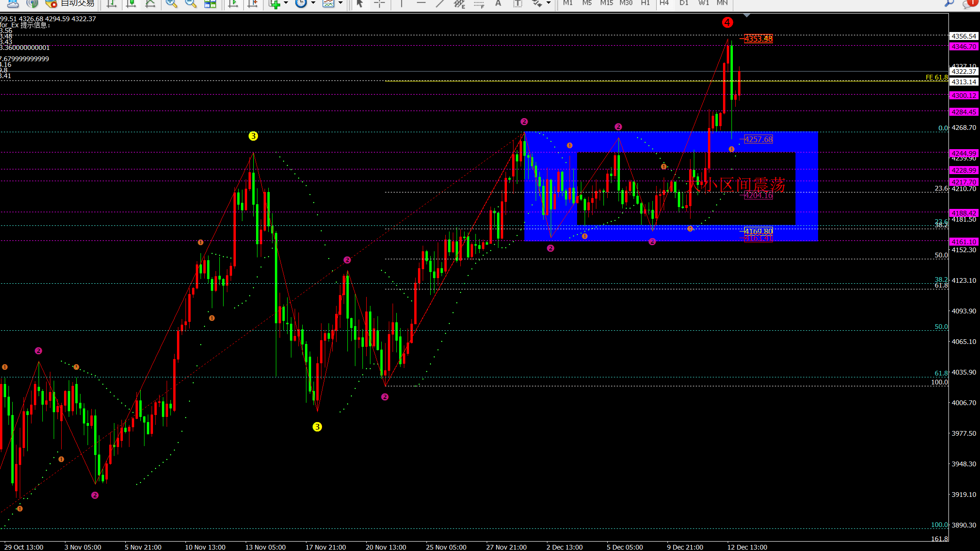980x551 pixels.
Task: Expand the indicators list dropdown arrow
Action: [x=286, y=3]
